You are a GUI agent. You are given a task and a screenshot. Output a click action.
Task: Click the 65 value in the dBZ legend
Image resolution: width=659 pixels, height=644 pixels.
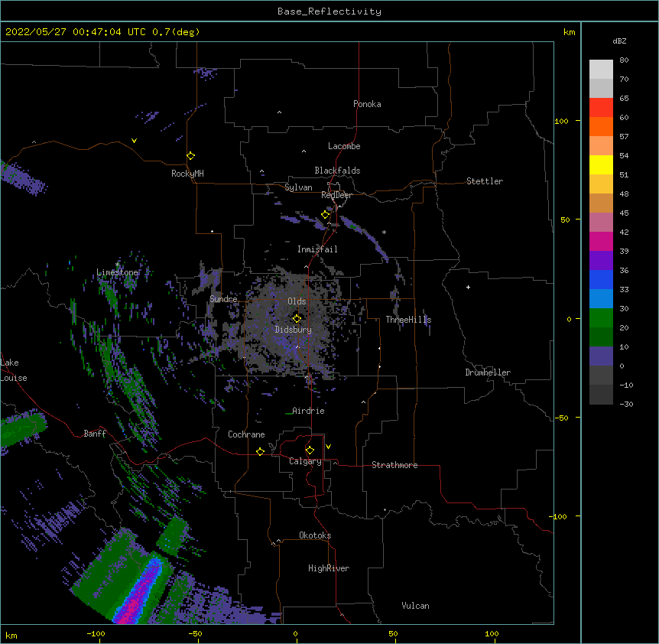624,99
